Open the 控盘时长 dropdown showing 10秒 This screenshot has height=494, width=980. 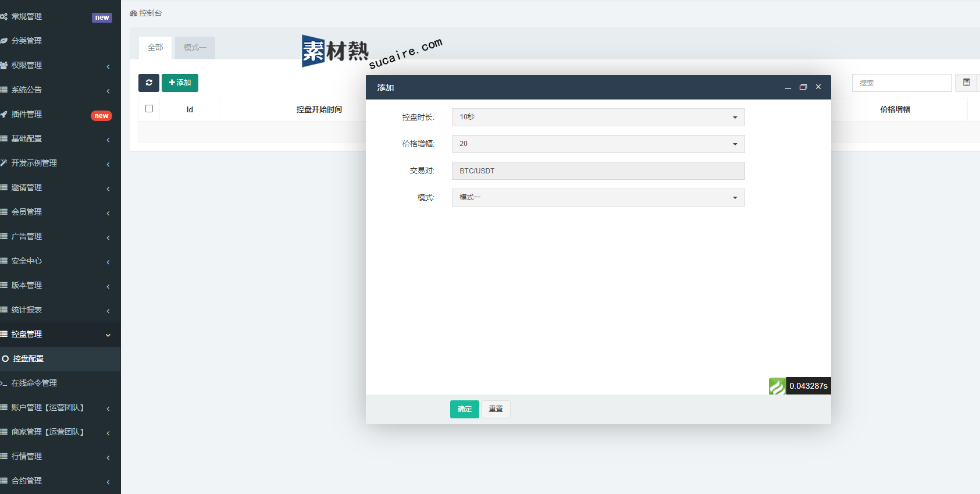[598, 117]
